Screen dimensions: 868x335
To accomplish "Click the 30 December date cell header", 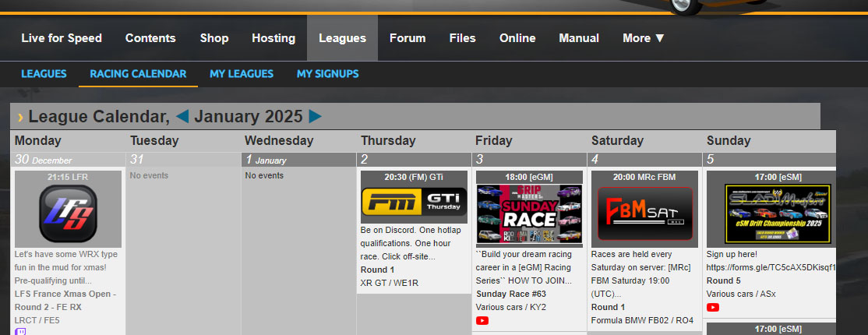I will coord(68,160).
